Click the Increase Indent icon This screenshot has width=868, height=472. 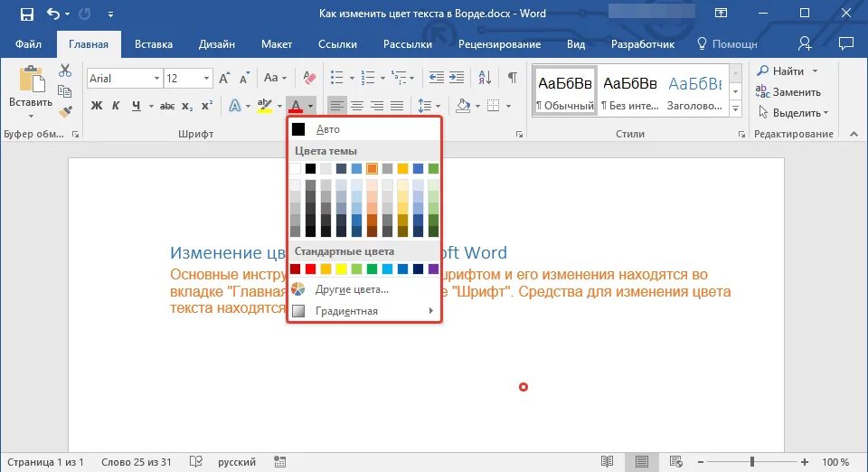point(457,78)
